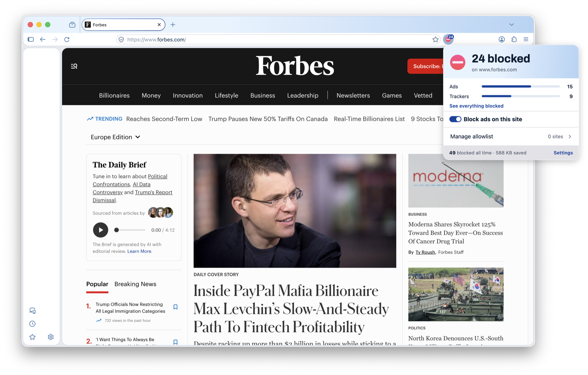Click the shield icon in address bar
The image size is (588, 375).
tap(121, 40)
